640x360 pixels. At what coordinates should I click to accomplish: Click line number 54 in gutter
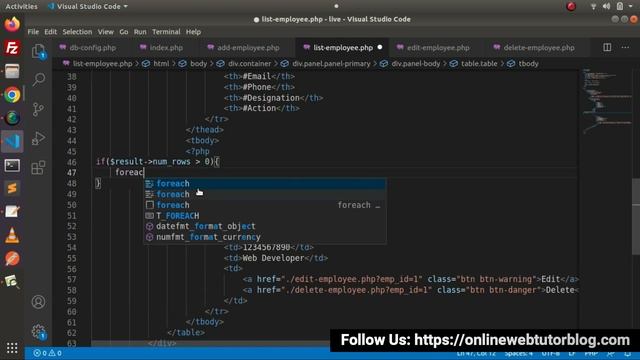[x=71, y=247]
